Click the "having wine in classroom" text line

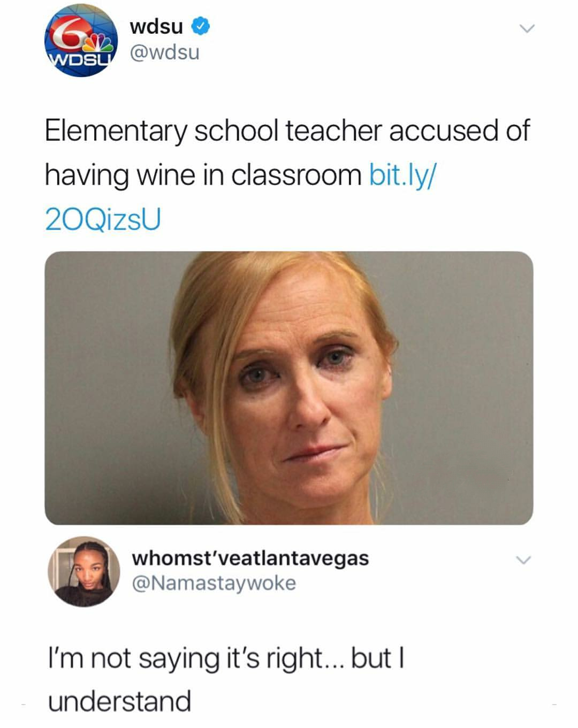pos(203,175)
